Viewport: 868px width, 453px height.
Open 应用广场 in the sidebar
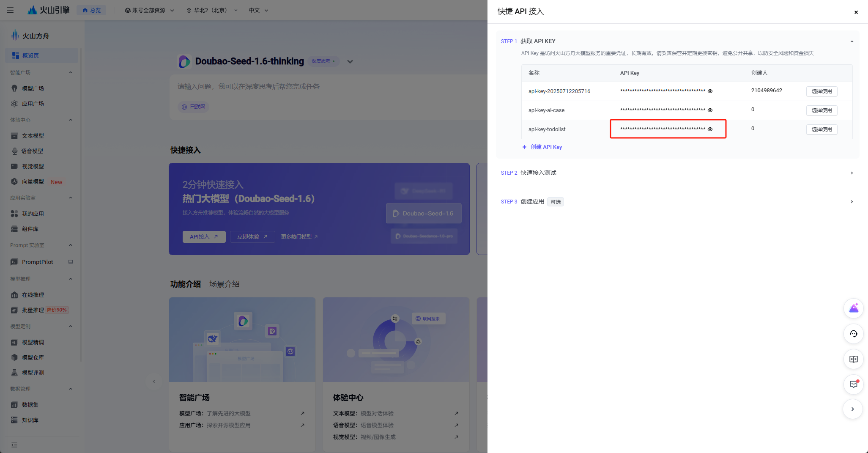click(33, 104)
